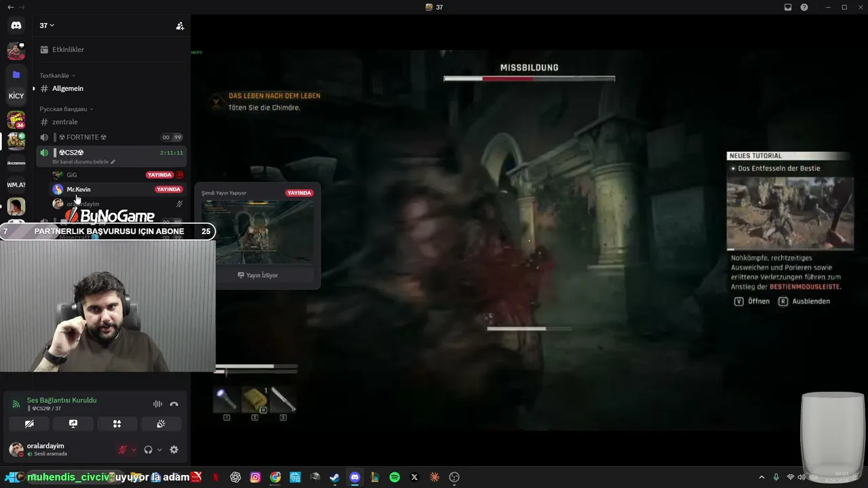Unmute the microphone
Image resolution: width=868 pixels, height=488 pixels.
coord(123,449)
